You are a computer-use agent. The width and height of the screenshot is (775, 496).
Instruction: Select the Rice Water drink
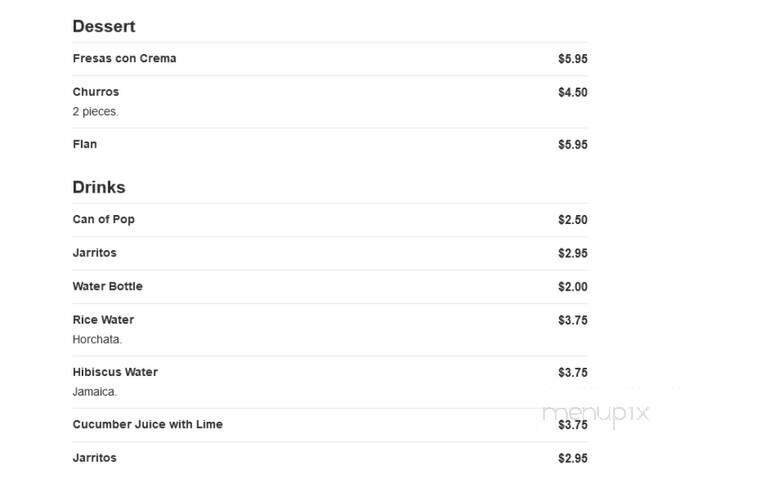click(x=103, y=320)
